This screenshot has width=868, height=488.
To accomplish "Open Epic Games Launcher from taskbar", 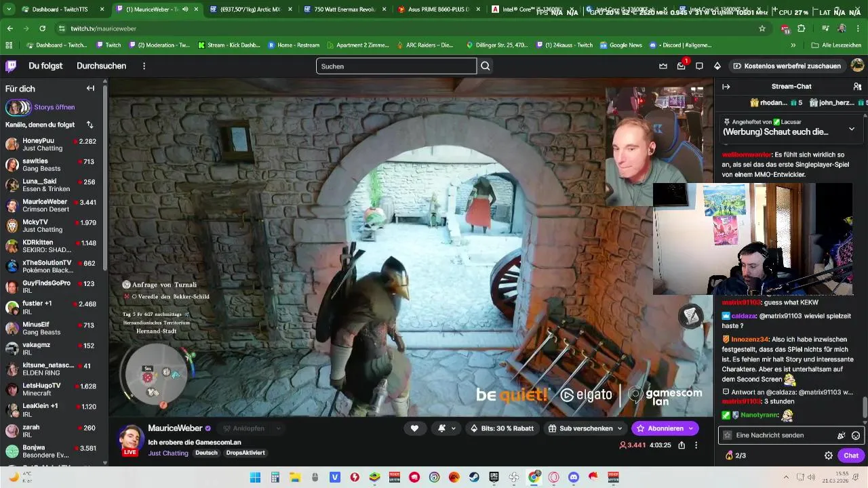I will tap(494, 477).
